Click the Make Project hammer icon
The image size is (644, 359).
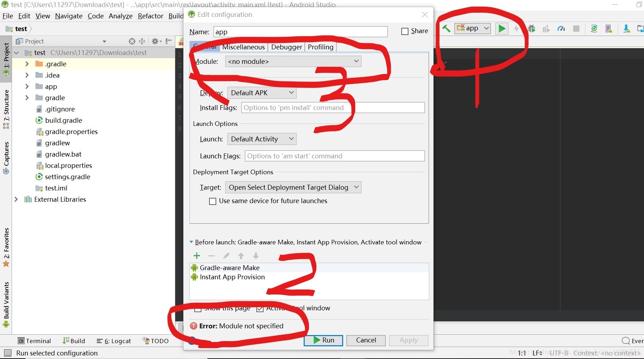point(446,29)
